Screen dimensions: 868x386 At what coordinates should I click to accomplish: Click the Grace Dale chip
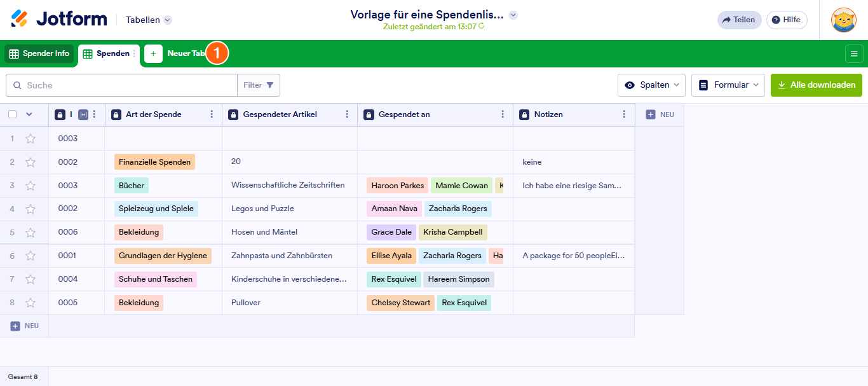(x=391, y=232)
